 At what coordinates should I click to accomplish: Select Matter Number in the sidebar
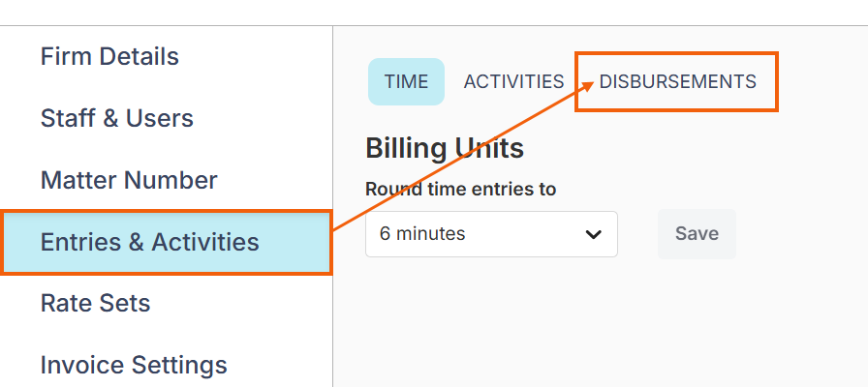[x=129, y=180]
